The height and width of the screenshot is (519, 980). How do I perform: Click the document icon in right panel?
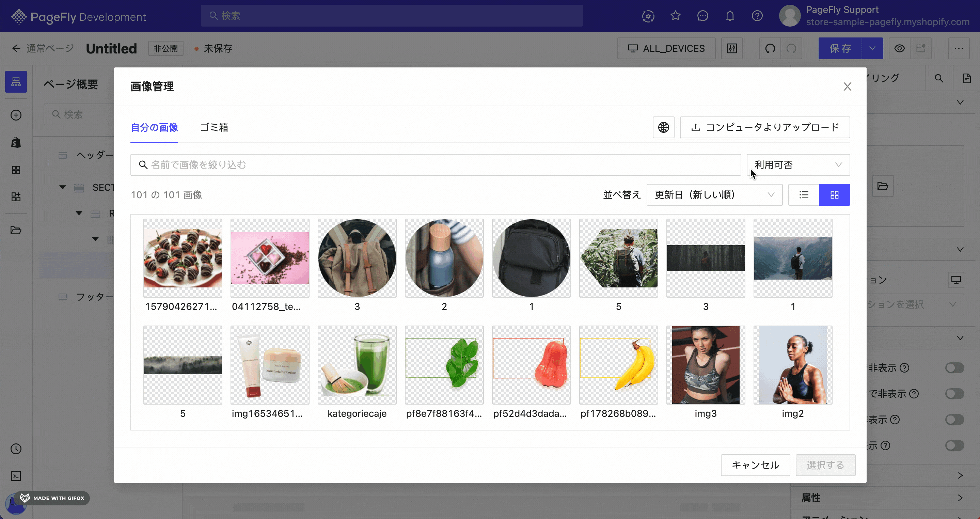[967, 78]
